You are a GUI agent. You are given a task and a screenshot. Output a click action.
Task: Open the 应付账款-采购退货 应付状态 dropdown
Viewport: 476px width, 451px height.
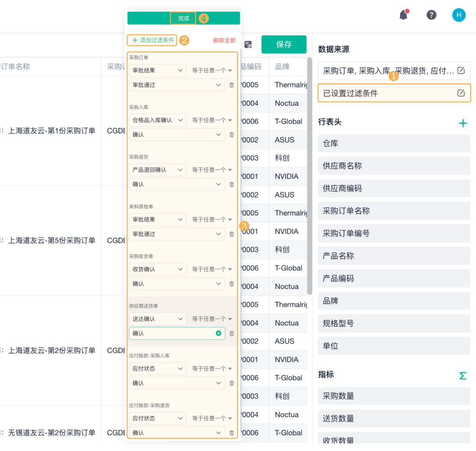tap(157, 418)
